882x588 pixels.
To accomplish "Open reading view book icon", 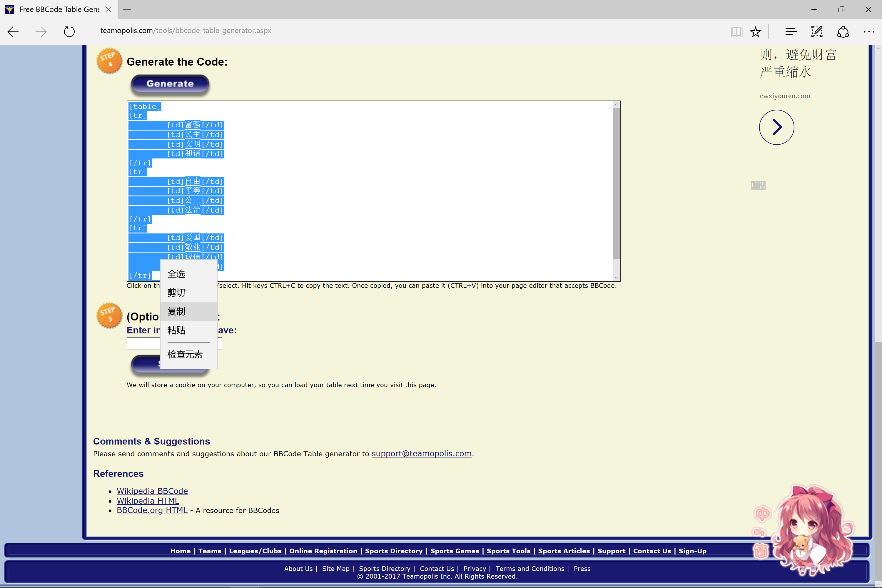I will (x=736, y=32).
